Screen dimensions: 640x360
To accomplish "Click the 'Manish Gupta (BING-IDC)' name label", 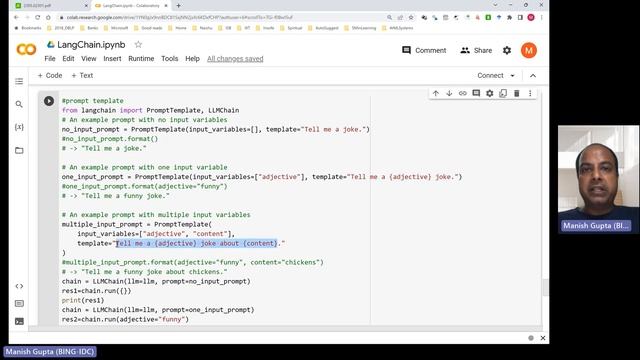I will 50,351.
